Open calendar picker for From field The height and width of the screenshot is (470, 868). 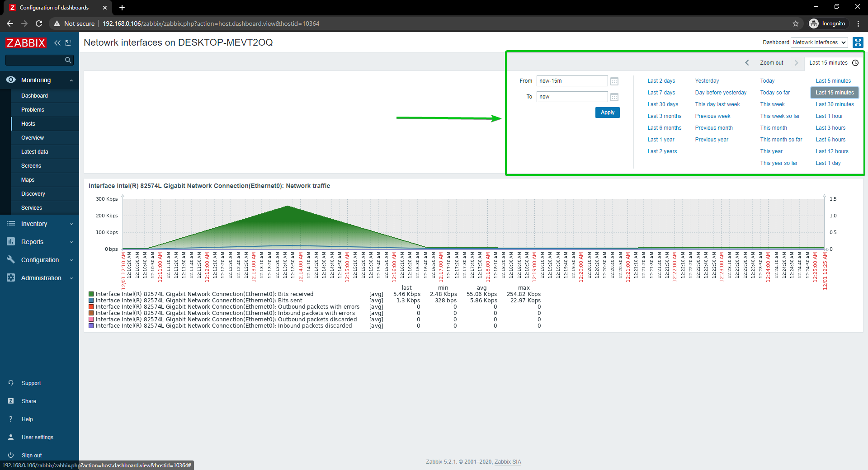(614, 81)
